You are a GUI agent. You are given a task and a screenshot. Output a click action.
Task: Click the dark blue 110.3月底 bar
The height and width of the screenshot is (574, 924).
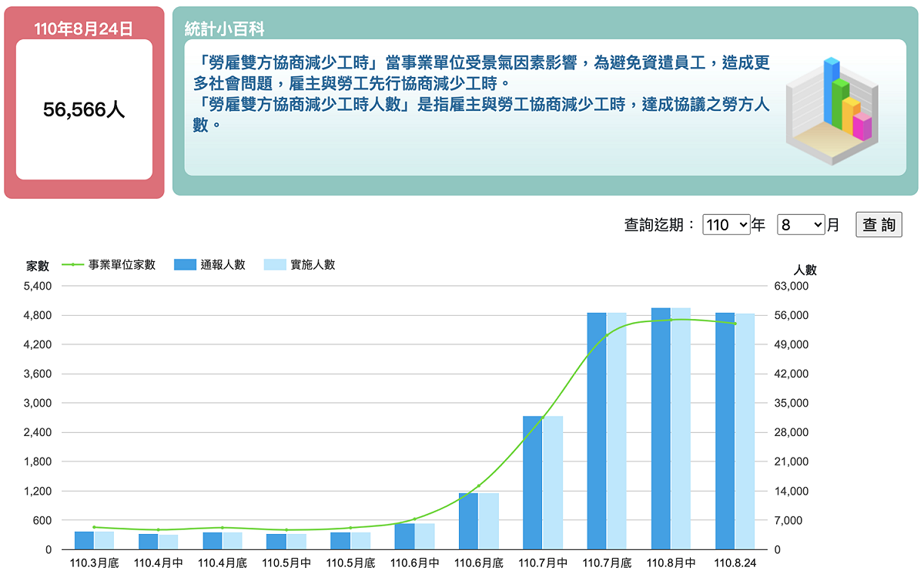pos(84,540)
